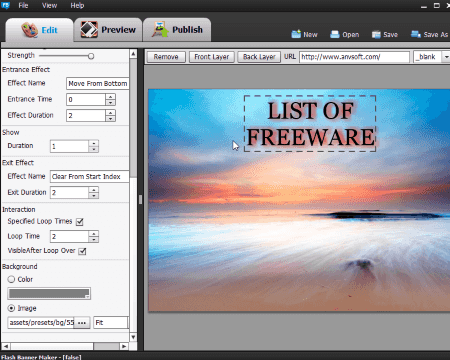
Task: Click the horizontal scroll left arrow
Action: click(6, 346)
